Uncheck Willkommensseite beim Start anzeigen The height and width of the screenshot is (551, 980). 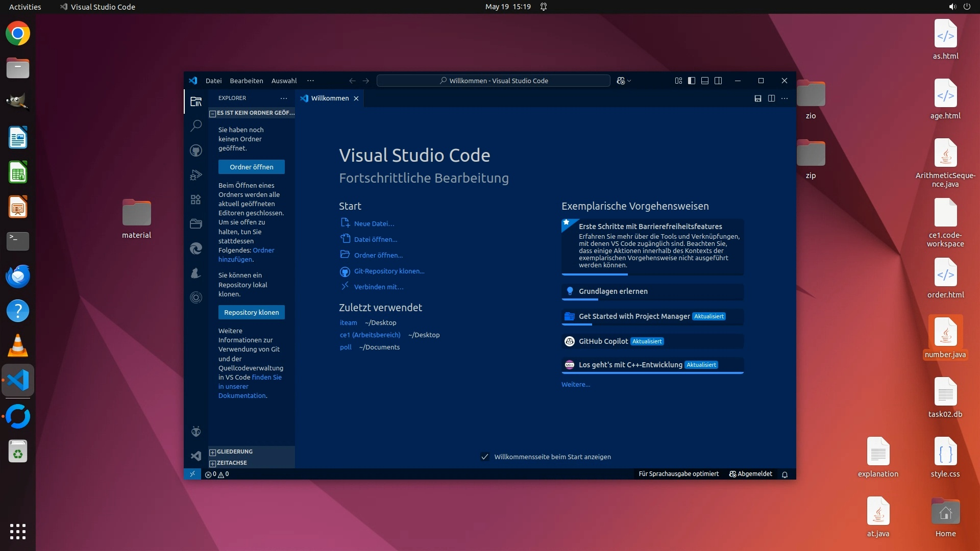click(485, 457)
